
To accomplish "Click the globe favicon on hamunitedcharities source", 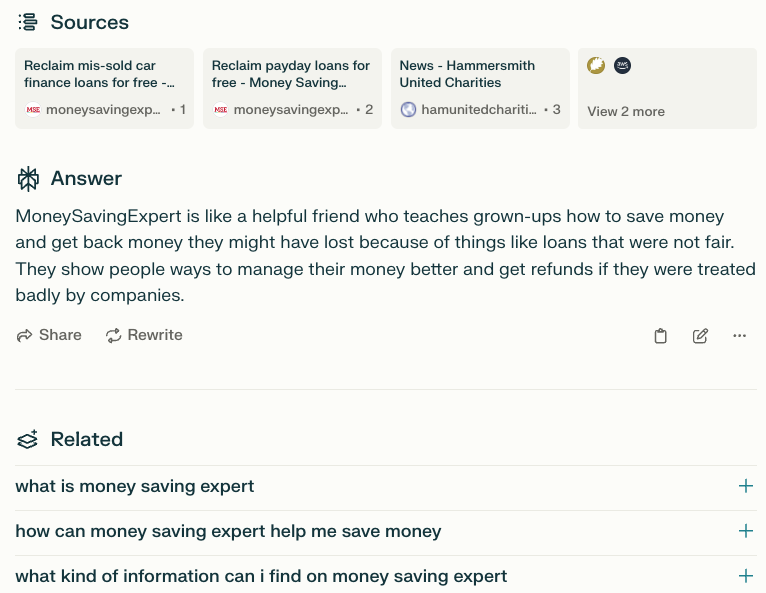I will coord(408,109).
